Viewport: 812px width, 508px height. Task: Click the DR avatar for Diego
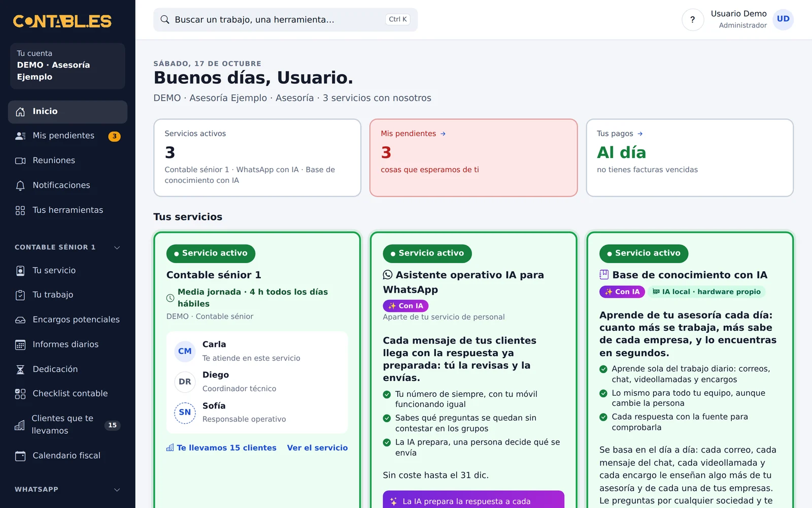[185, 382]
